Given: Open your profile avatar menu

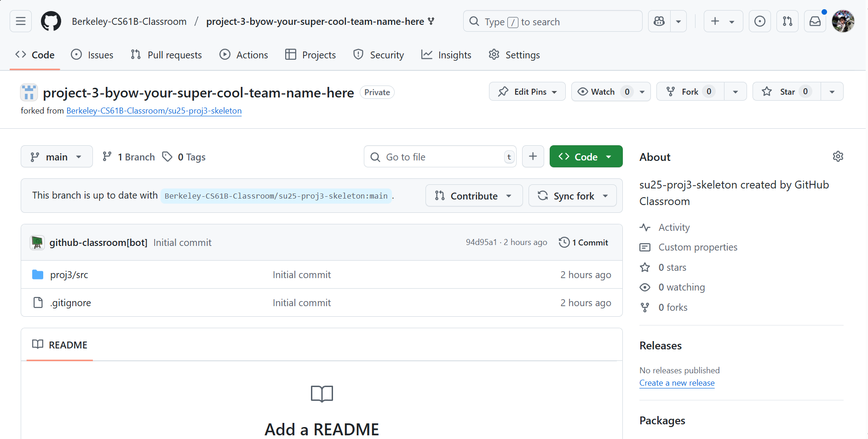Looking at the screenshot, I should tap(843, 21).
